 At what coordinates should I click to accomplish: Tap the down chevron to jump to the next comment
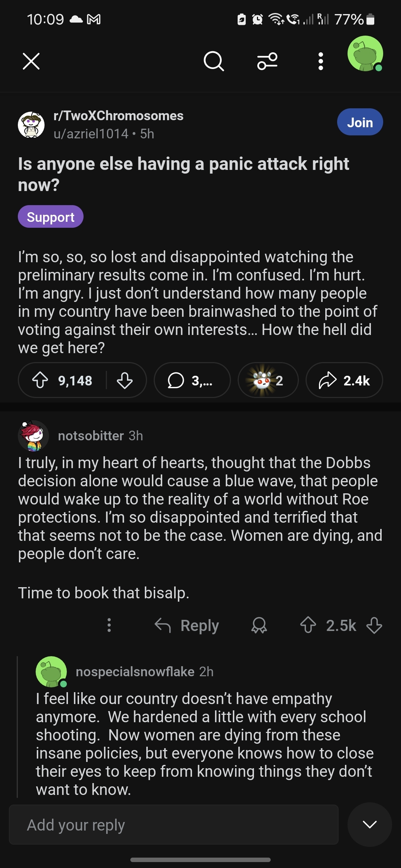tap(369, 824)
